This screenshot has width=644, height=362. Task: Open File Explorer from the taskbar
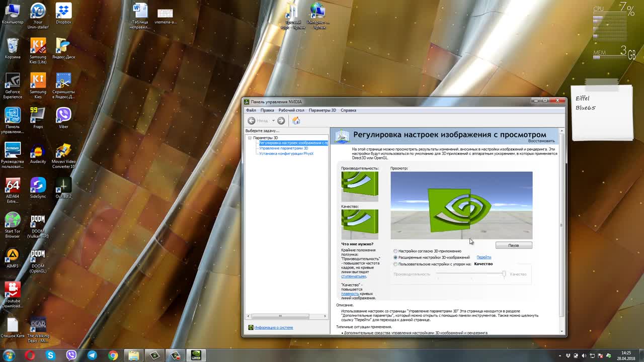[x=133, y=355]
